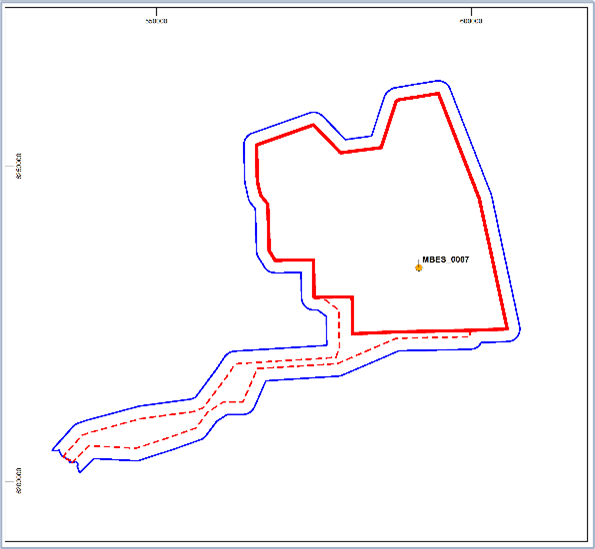Click the lower northing label on left axis
Screen dimensions: 595x549
click(x=19, y=481)
